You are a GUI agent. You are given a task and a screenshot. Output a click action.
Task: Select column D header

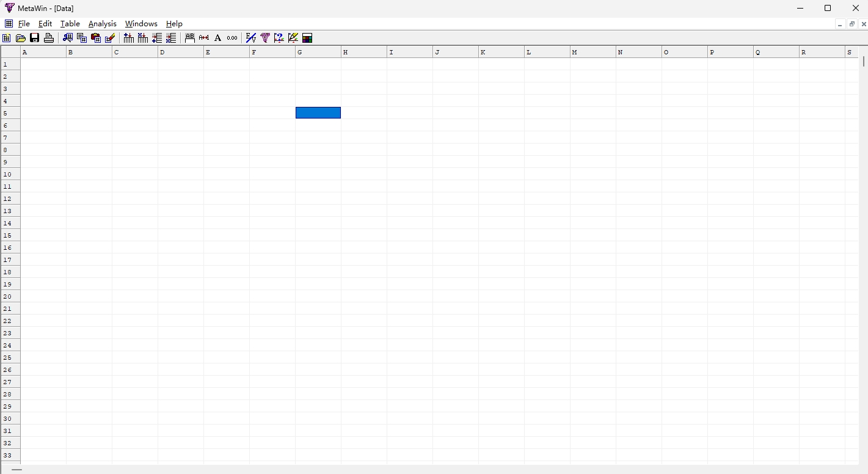180,52
